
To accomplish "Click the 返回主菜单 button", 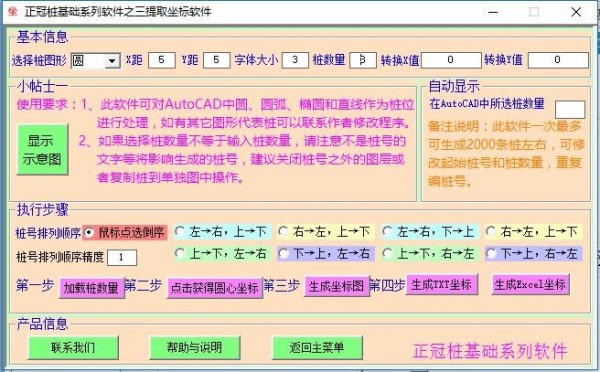I will [317, 347].
